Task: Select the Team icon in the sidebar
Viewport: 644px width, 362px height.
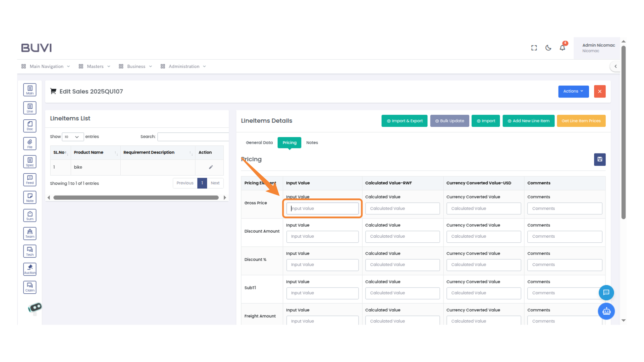Action: click(x=30, y=233)
